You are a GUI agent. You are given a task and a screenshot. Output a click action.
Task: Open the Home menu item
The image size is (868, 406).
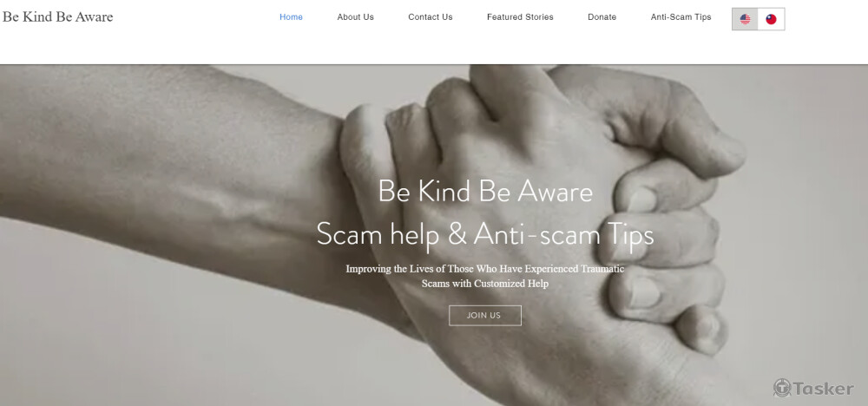tap(291, 17)
